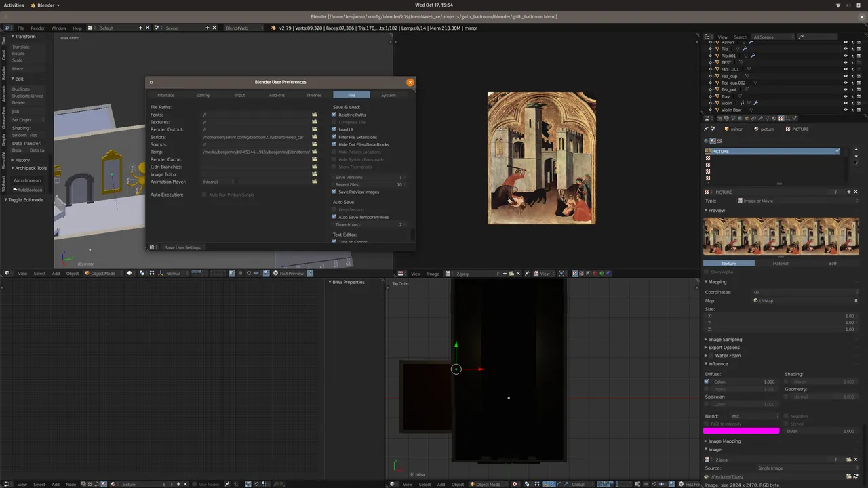Click Duplicate Linked in tool shelf

pyautogui.click(x=28, y=96)
